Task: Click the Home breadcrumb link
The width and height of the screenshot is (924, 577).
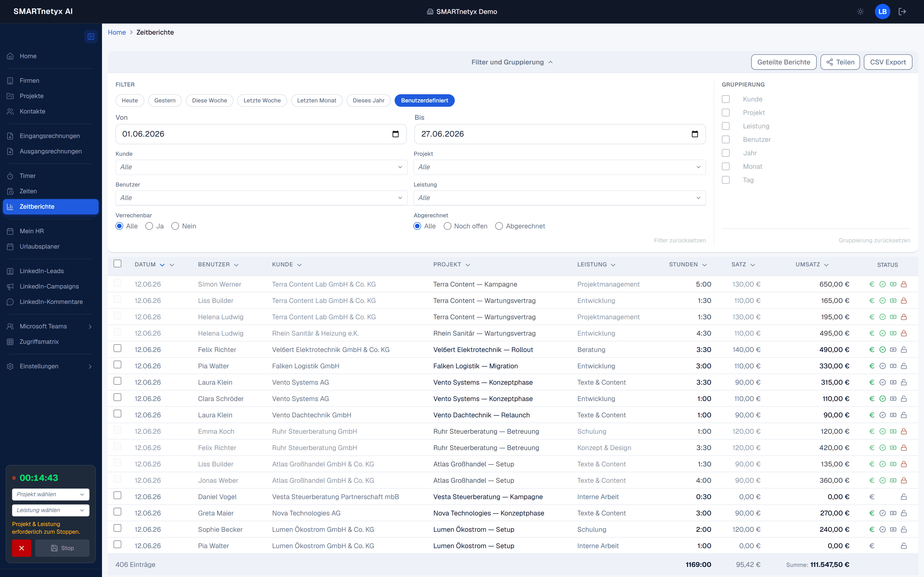Action: point(117,32)
